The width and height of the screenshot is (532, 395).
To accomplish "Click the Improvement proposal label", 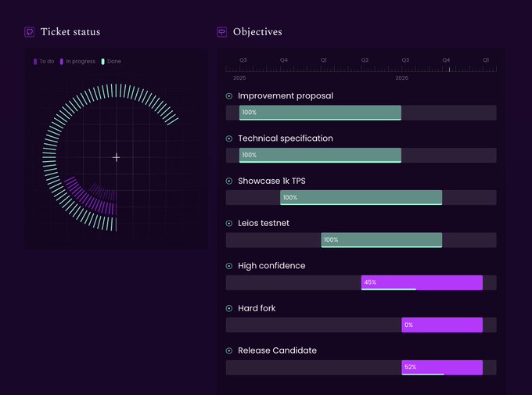I will click(x=286, y=96).
